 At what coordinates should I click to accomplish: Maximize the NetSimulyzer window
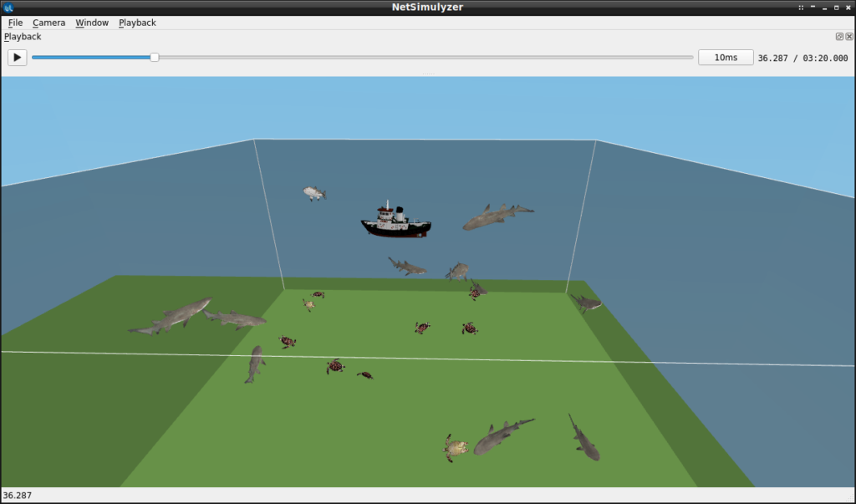(836, 7)
